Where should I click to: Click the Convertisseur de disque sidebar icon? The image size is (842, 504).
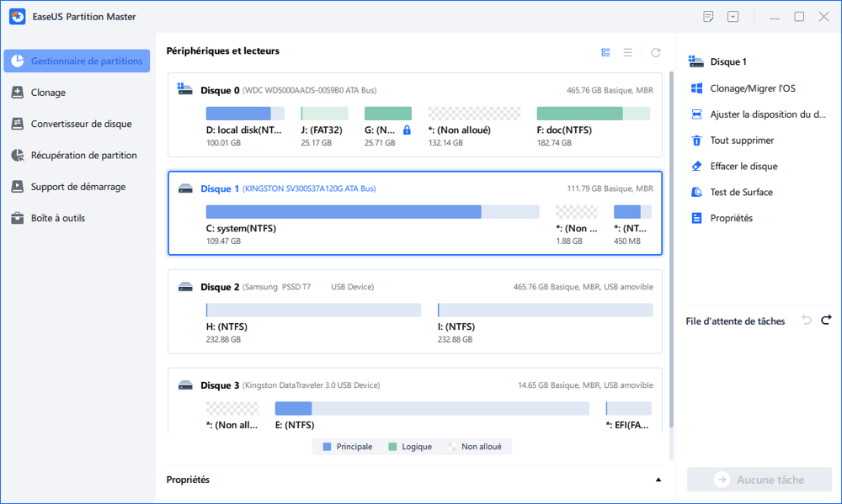(x=17, y=124)
